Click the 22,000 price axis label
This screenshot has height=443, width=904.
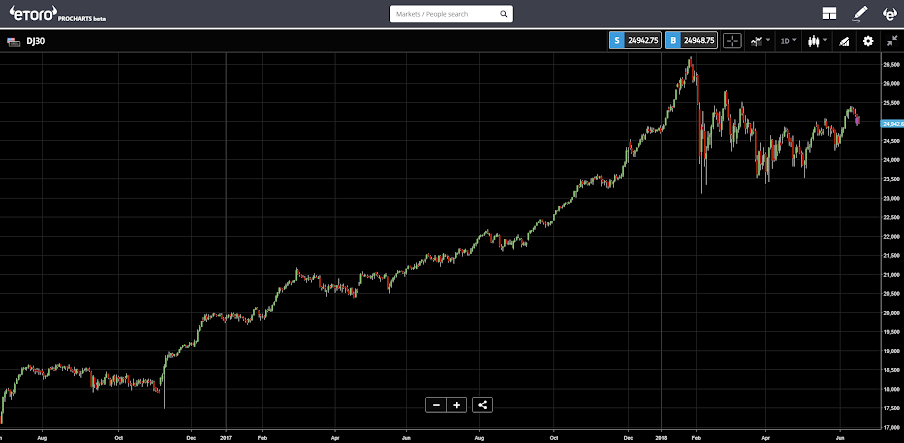click(892, 236)
